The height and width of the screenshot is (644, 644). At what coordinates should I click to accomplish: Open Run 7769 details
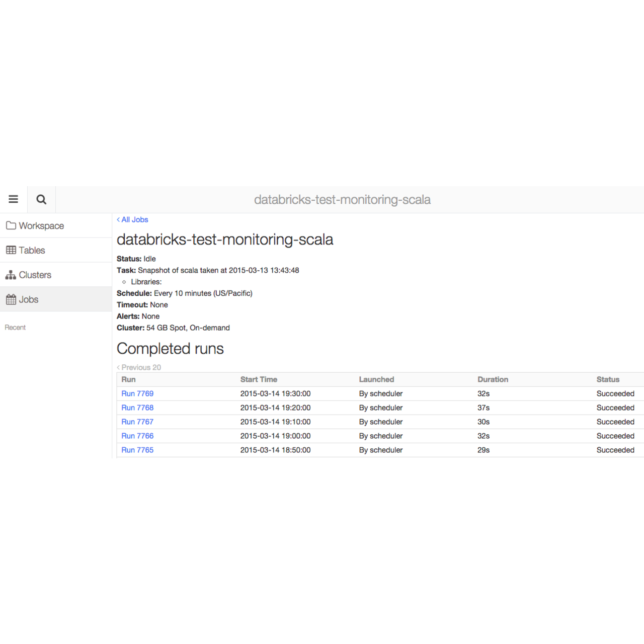pyautogui.click(x=137, y=393)
